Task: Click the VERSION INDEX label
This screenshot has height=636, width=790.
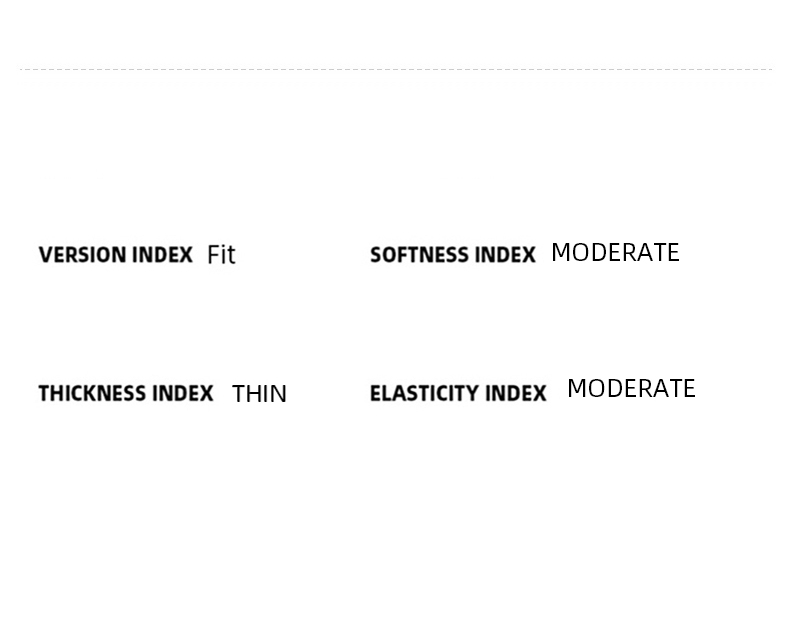Action: point(115,255)
